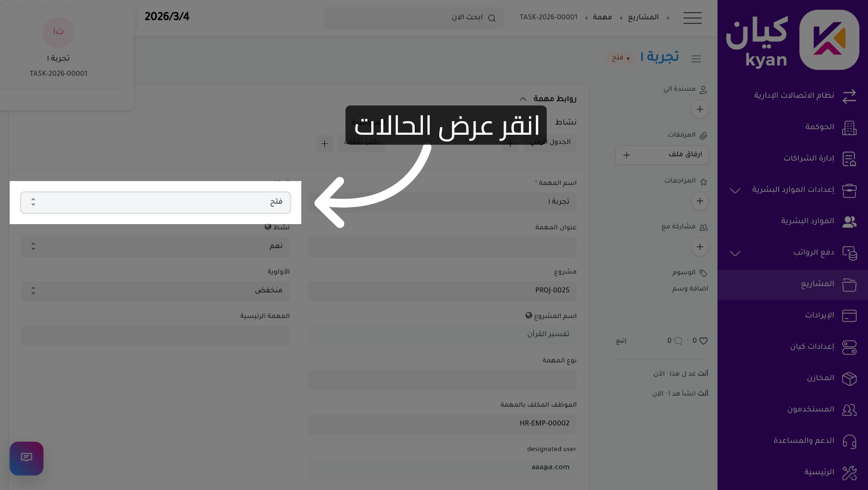Click المشاريع in the breadcrumb
This screenshot has width=868, height=490.
coord(643,17)
